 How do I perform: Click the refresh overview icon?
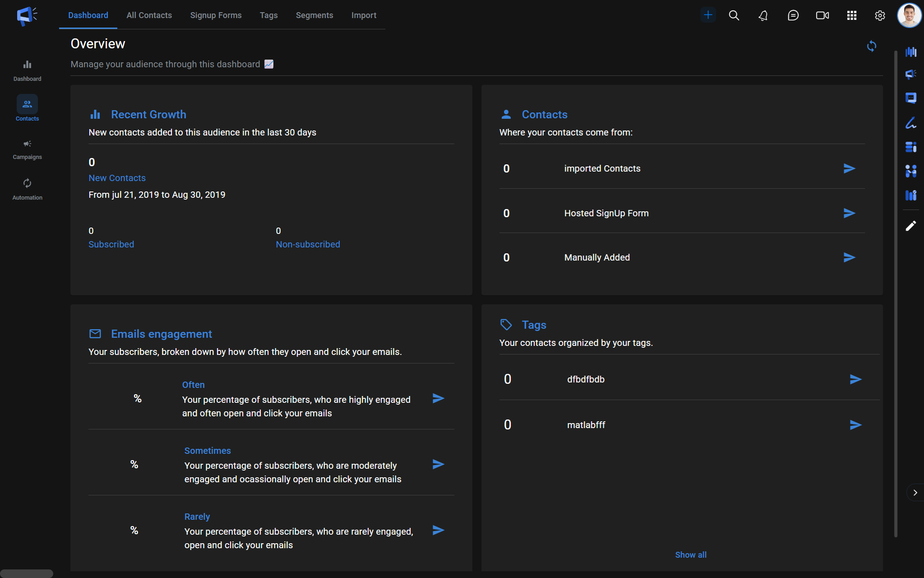[871, 46]
